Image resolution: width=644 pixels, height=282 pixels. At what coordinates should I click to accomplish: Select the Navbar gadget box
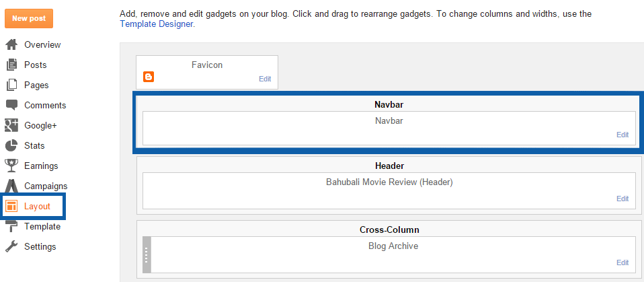(x=389, y=128)
